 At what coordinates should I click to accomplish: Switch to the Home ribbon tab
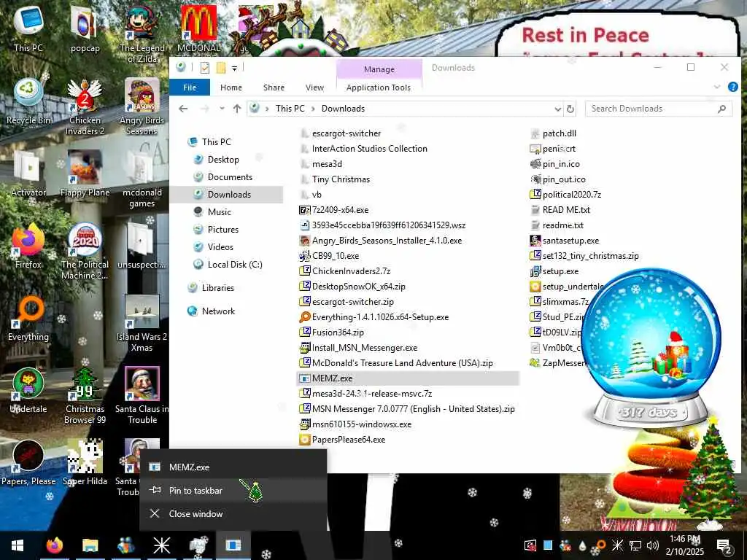[x=231, y=87]
